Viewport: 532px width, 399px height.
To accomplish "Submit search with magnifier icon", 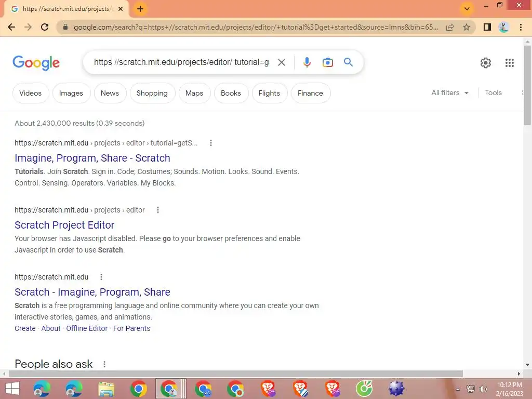I will [x=348, y=62].
